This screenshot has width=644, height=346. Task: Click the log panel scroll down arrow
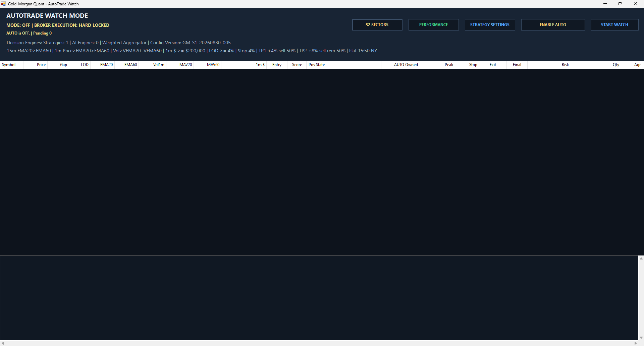pyautogui.click(x=641, y=338)
